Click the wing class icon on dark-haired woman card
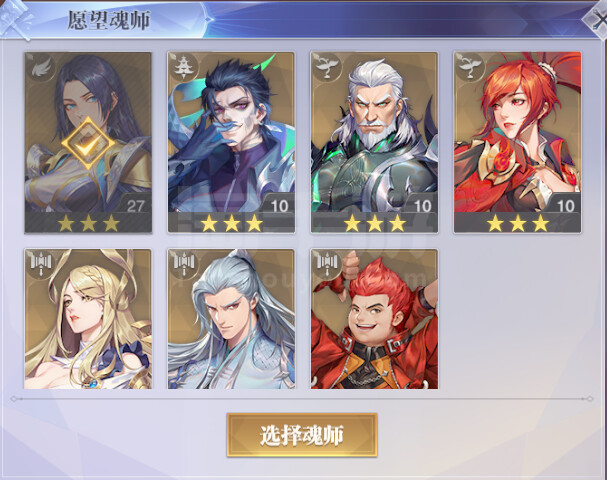This screenshot has width=607, height=480. pyautogui.click(x=42, y=68)
